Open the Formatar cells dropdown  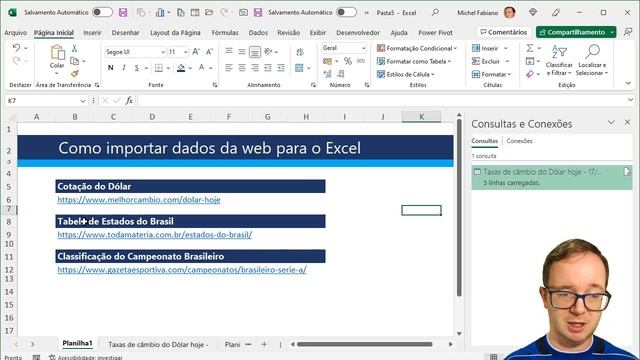[509, 74]
